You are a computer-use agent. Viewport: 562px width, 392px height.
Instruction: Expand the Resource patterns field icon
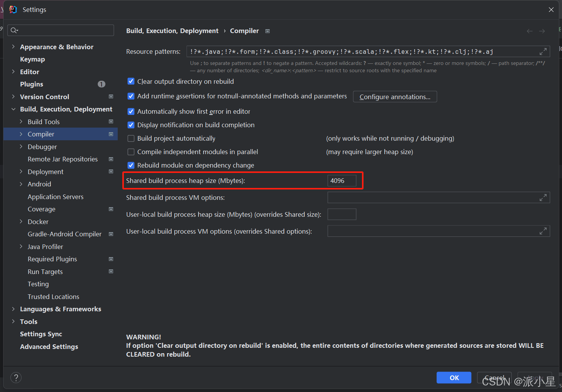(x=543, y=51)
